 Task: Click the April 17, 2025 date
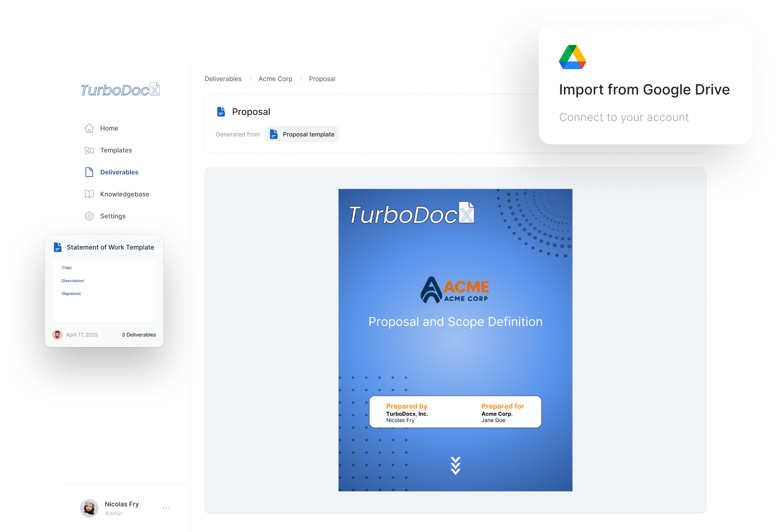point(81,335)
